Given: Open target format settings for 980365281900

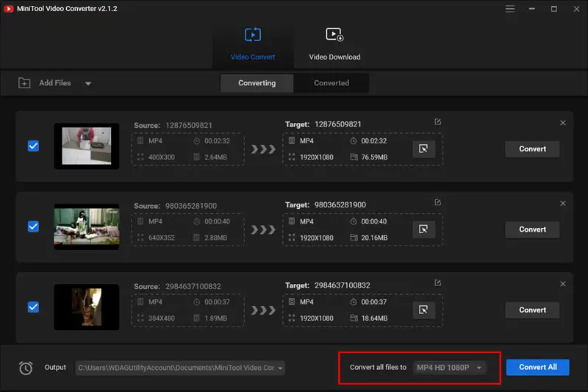Looking at the screenshot, I should click(x=424, y=229).
